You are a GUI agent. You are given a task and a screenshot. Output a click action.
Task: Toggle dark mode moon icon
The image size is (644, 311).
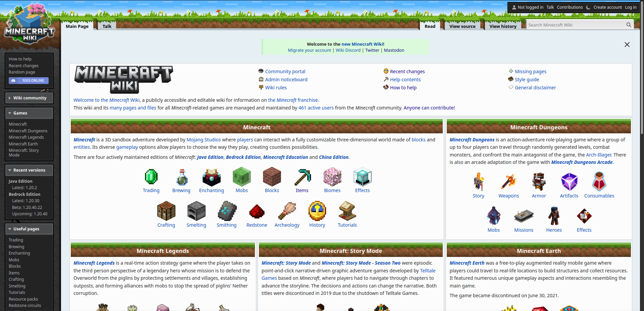588,7
